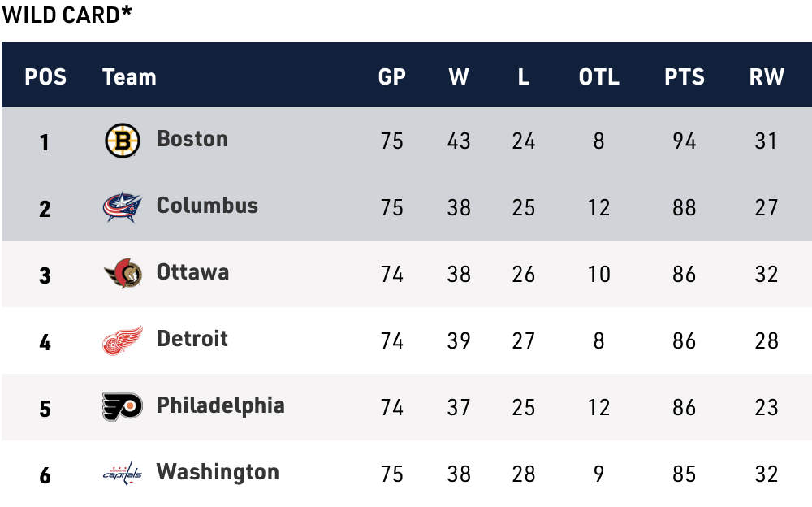Sort by the GP column header
The height and width of the screenshot is (507, 812).
point(392,77)
